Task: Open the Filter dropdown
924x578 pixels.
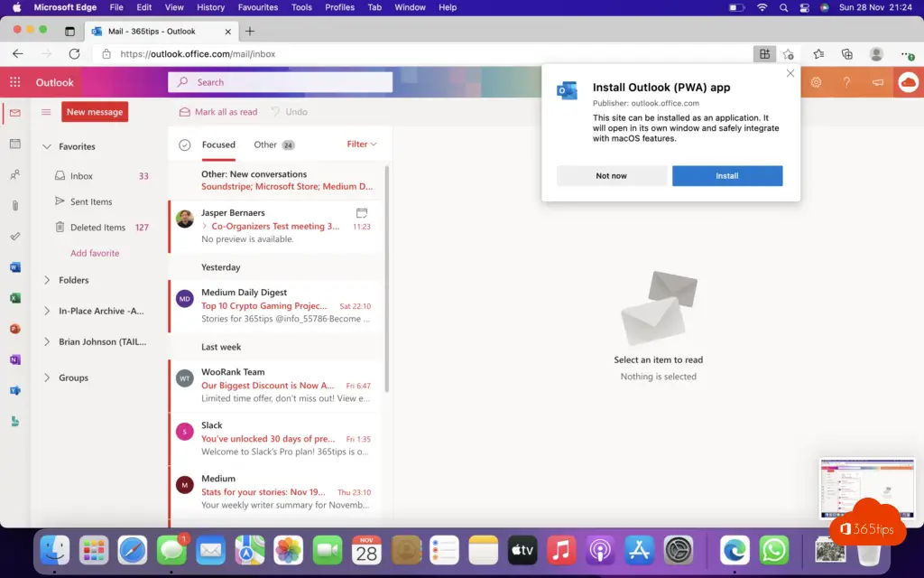Action: (x=361, y=144)
